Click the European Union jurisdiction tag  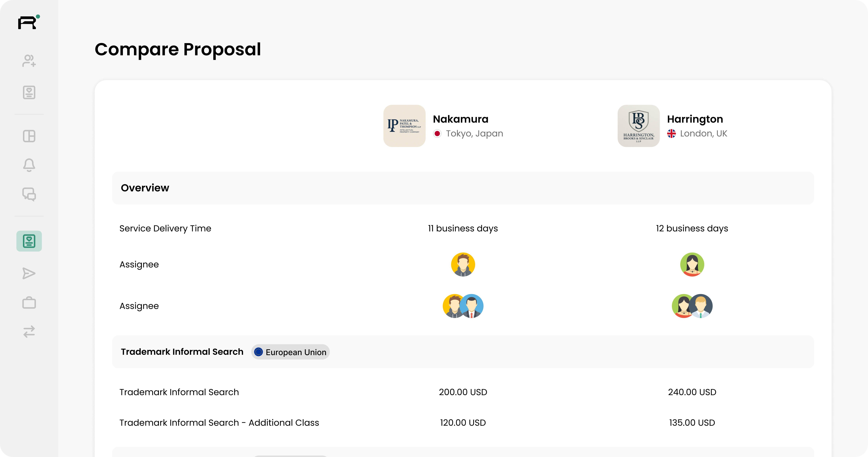tap(291, 352)
